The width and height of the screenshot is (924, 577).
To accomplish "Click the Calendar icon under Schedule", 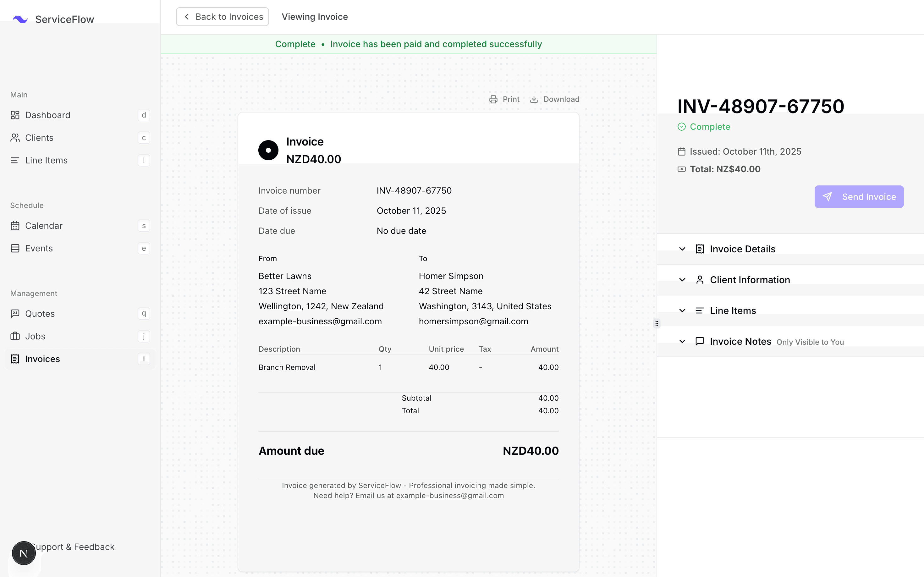I will (15, 226).
